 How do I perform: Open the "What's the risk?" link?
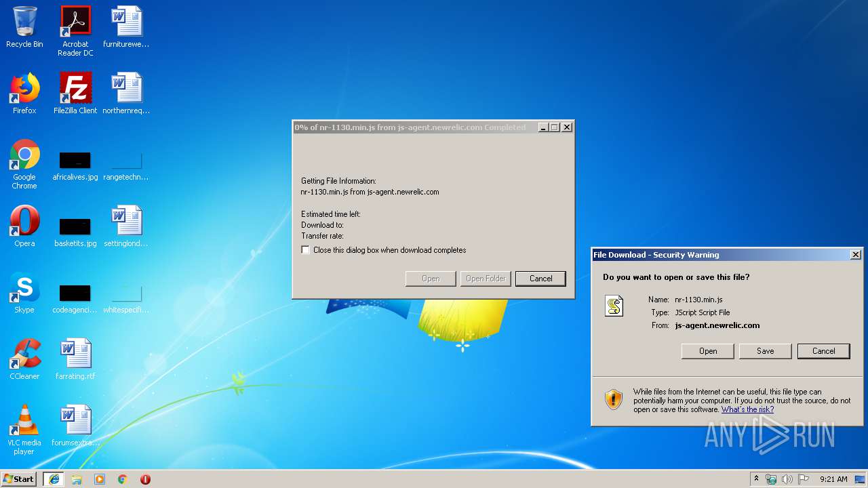pos(747,409)
